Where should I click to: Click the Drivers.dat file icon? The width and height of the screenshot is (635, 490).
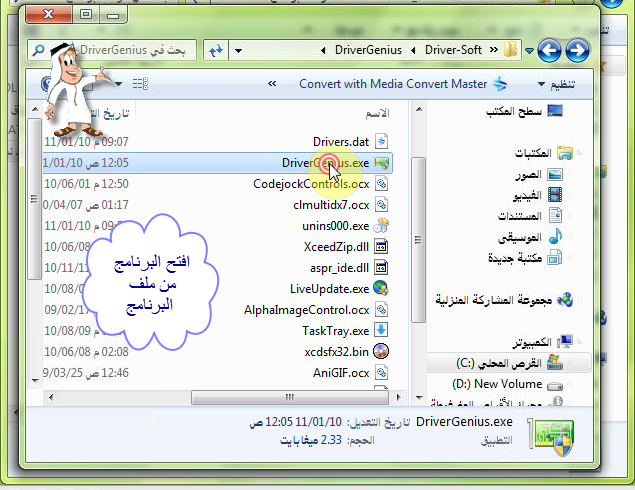pos(381,141)
